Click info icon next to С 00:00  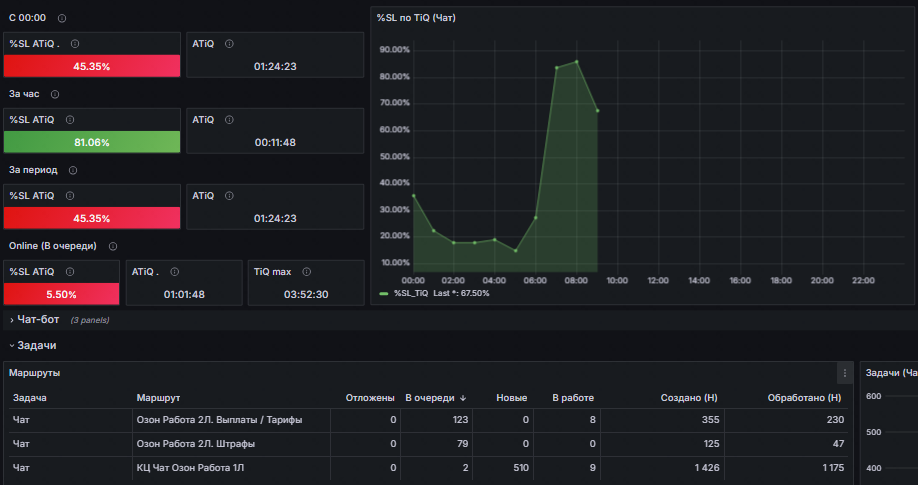(x=62, y=18)
